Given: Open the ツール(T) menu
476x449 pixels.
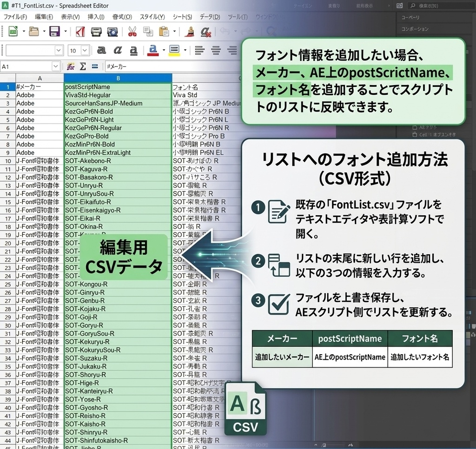Looking at the screenshot, I should [238, 17].
